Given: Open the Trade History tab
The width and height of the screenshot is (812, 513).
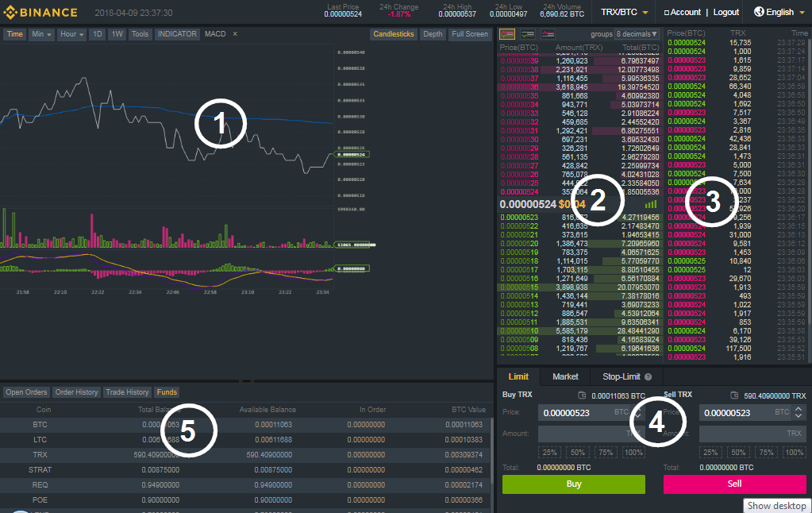Looking at the screenshot, I should [127, 392].
